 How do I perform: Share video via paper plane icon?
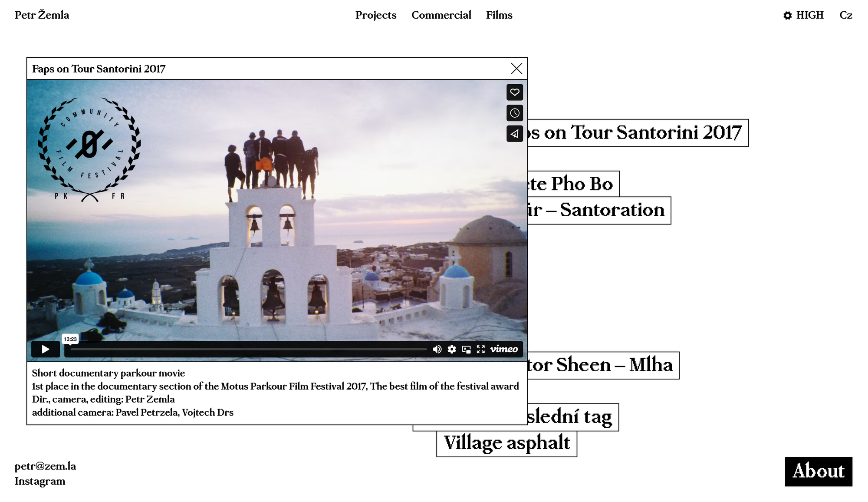(514, 134)
